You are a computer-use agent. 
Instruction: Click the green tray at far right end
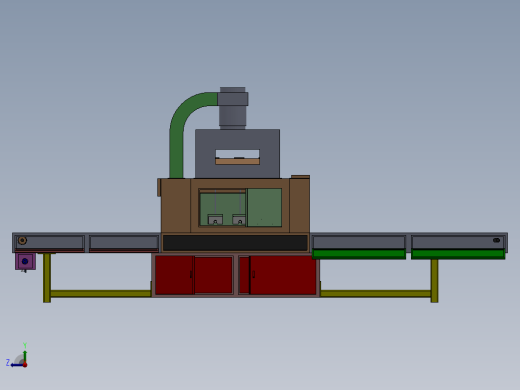458,254
